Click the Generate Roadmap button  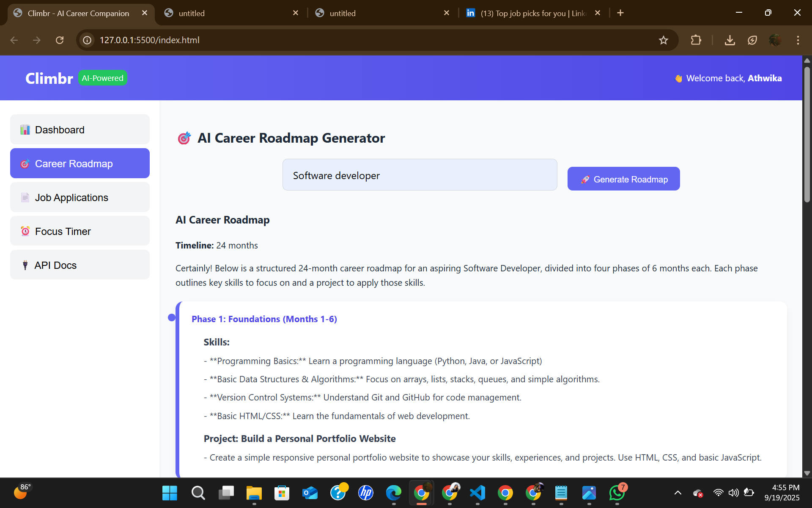[623, 179]
